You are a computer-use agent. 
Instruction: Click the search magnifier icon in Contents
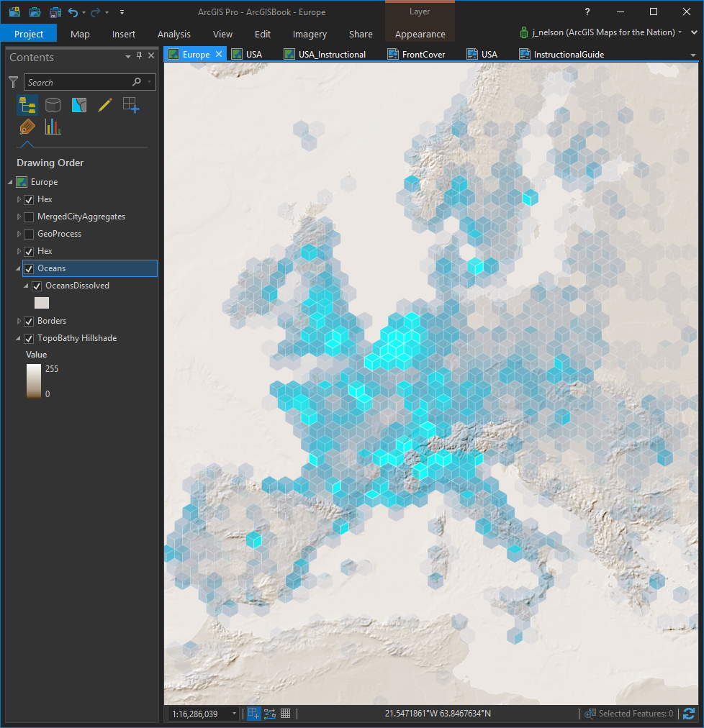click(x=137, y=82)
